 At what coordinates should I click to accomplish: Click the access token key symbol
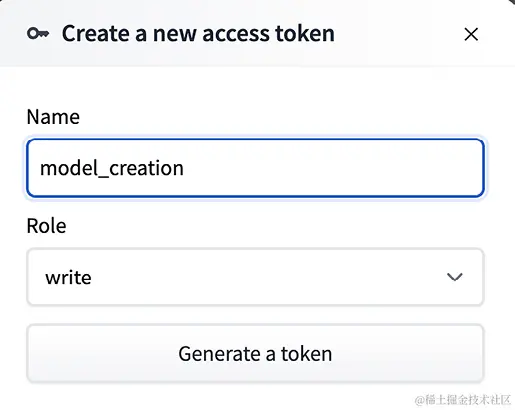click(x=38, y=34)
